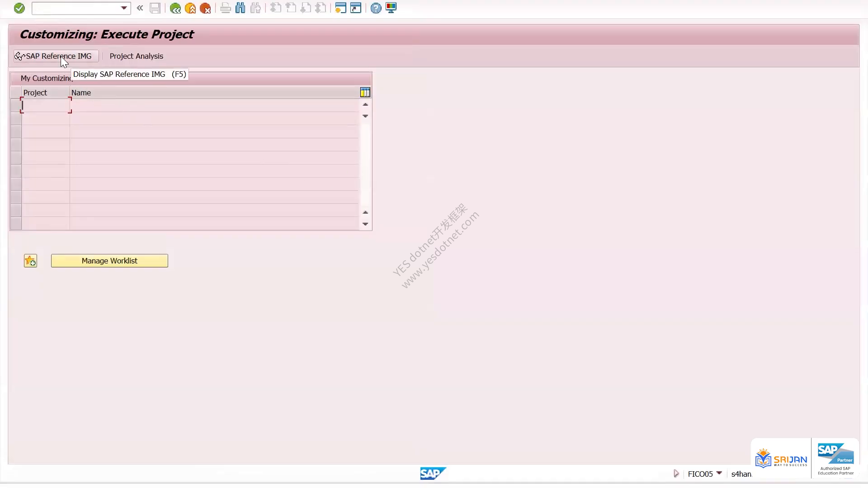Screen dimensions: 868x488
Task: Click the first Project cell input
Action: click(46, 106)
